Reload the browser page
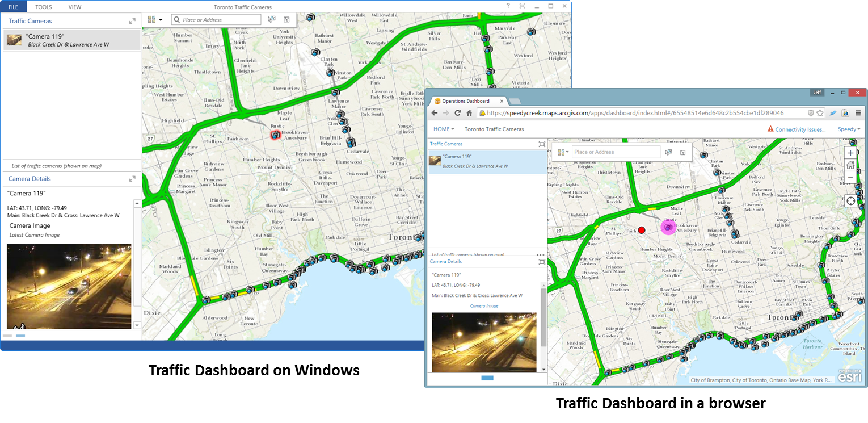This screenshot has height=423, width=868. pos(459,113)
